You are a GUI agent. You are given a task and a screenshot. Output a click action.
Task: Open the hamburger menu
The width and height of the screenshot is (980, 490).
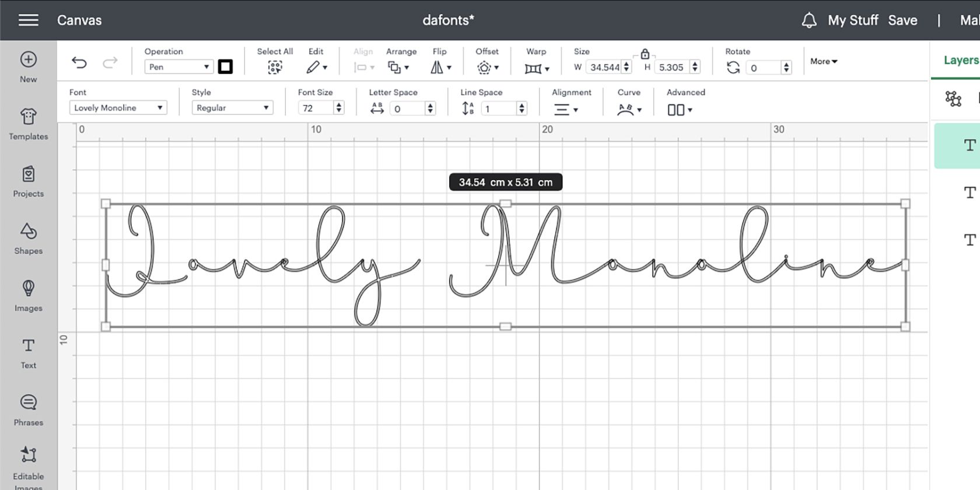pyautogui.click(x=28, y=20)
